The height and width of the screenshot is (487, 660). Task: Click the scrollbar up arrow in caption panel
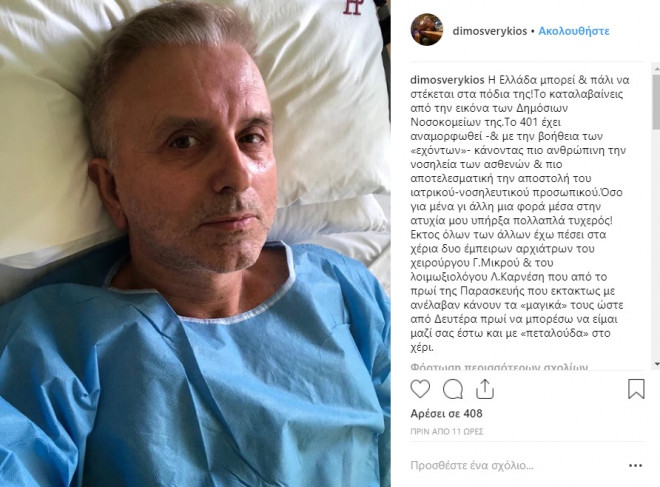click(656, 67)
